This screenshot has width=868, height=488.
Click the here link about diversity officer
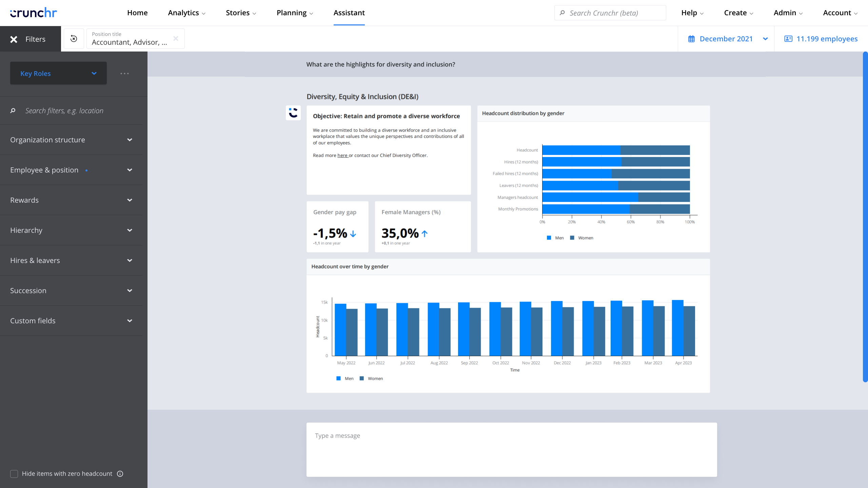[342, 155]
